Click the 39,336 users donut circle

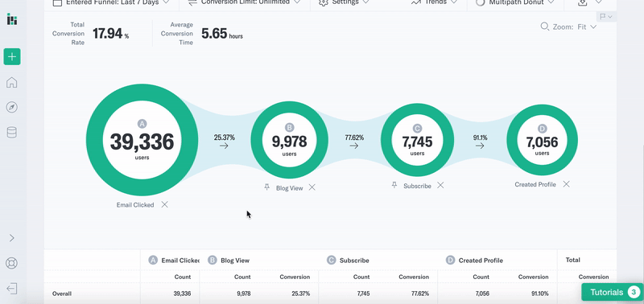[x=142, y=140]
